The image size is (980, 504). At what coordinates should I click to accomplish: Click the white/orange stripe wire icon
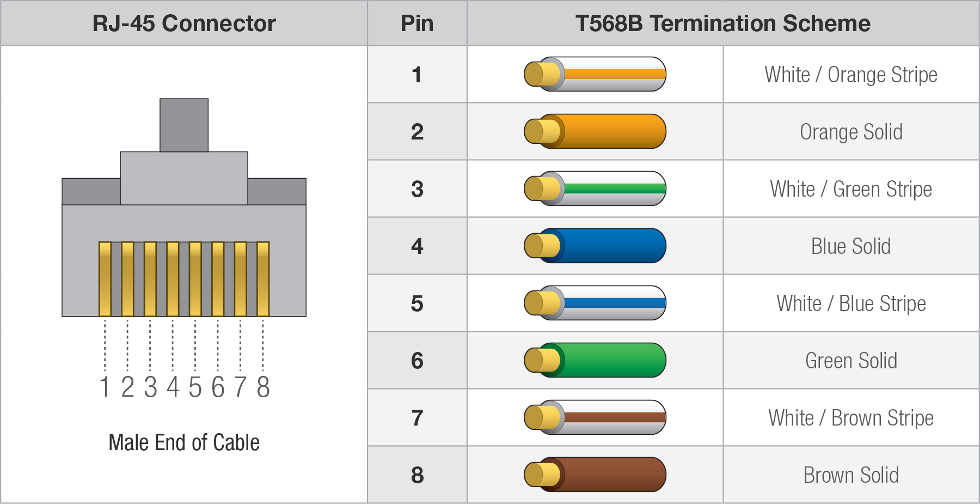click(x=595, y=74)
